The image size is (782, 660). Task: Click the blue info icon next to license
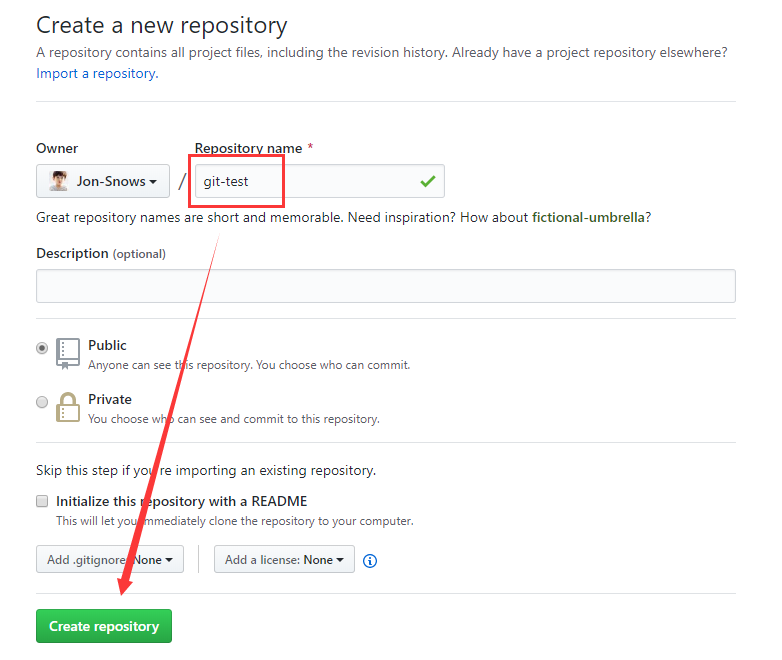coord(370,561)
